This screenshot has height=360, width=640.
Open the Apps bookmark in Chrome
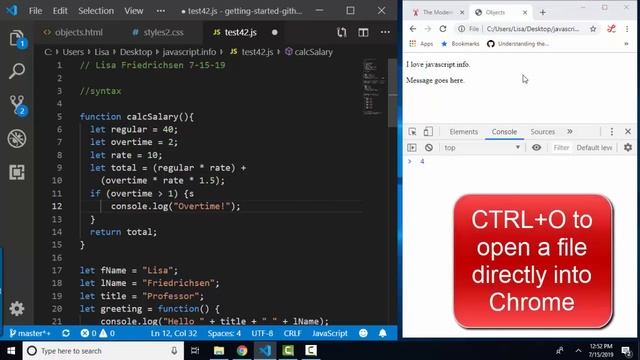tap(421, 44)
